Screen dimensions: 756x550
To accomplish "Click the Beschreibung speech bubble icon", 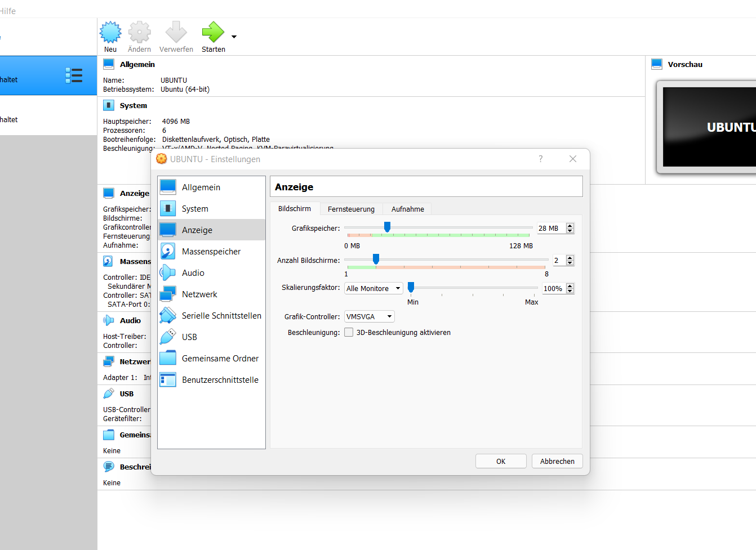I will pyautogui.click(x=109, y=467).
